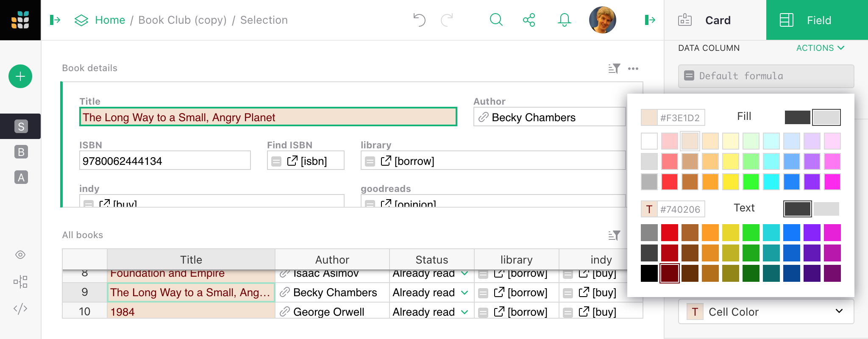Viewport: 868px width, 339px height.
Task: Click the undo arrow icon
Action: tap(419, 20)
